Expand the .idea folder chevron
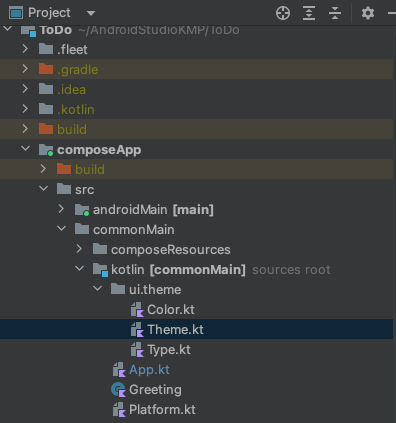Viewport: 396px width, 423px height. 25,89
